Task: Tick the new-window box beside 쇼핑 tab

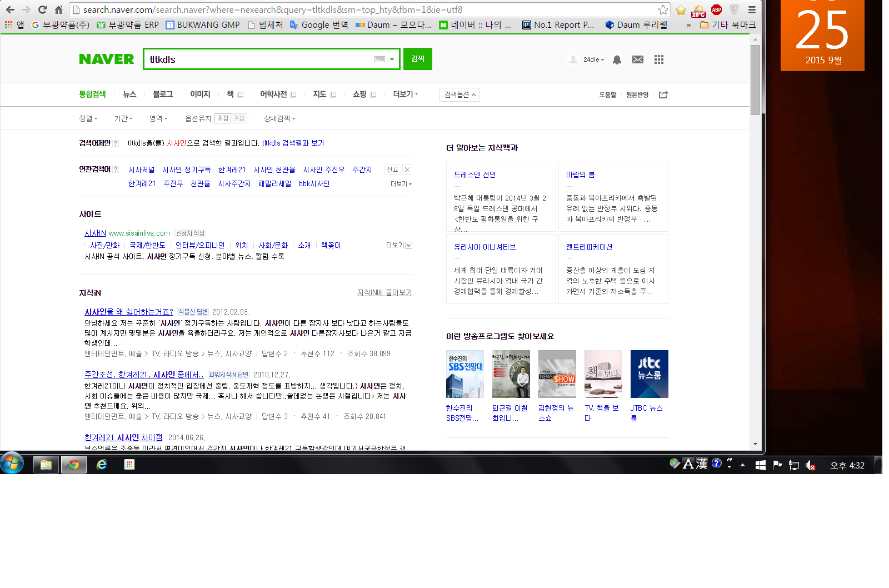Action: coord(373,94)
